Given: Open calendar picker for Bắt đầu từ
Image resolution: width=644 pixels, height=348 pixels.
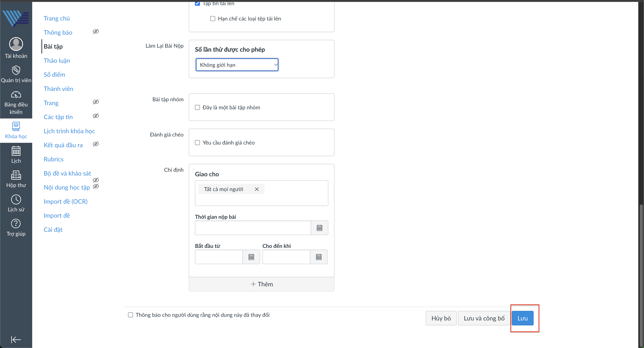Looking at the screenshot, I should [251, 257].
